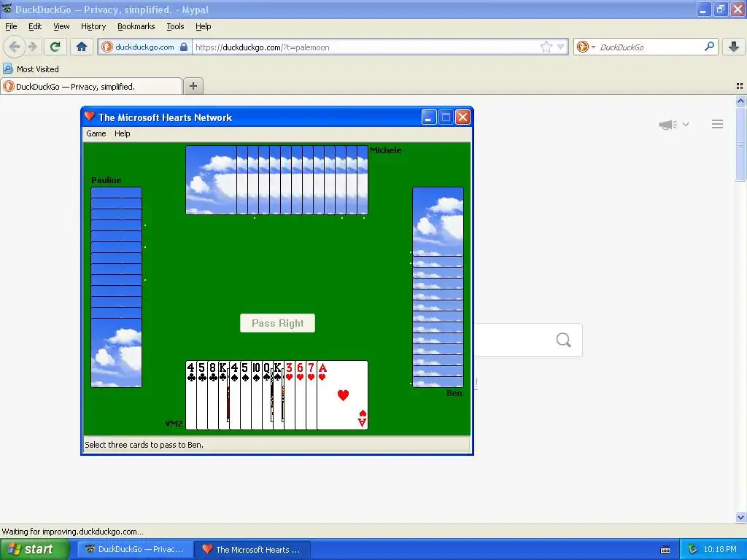Select the 6 of hearts card
This screenshot has height=560, width=747.
(x=300, y=395)
